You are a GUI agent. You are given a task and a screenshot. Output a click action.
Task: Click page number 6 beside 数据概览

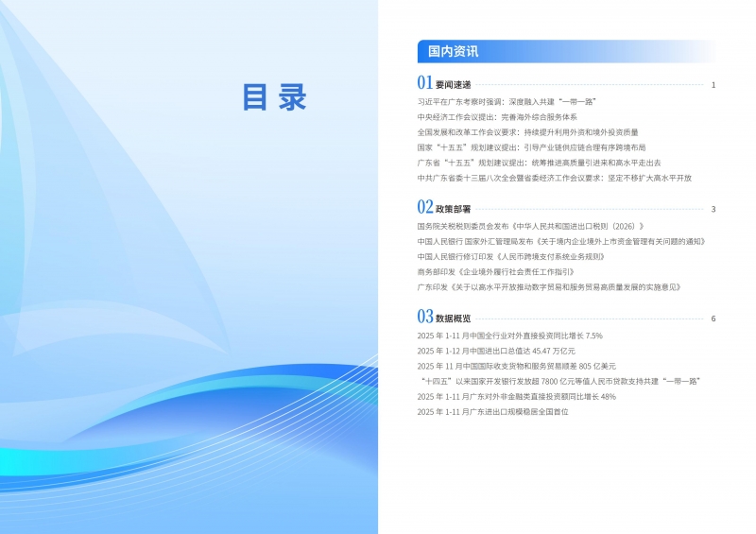[713, 319]
